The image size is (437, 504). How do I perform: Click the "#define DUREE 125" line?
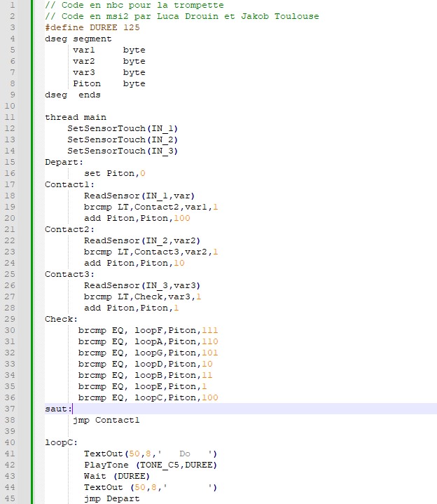[x=92, y=27]
